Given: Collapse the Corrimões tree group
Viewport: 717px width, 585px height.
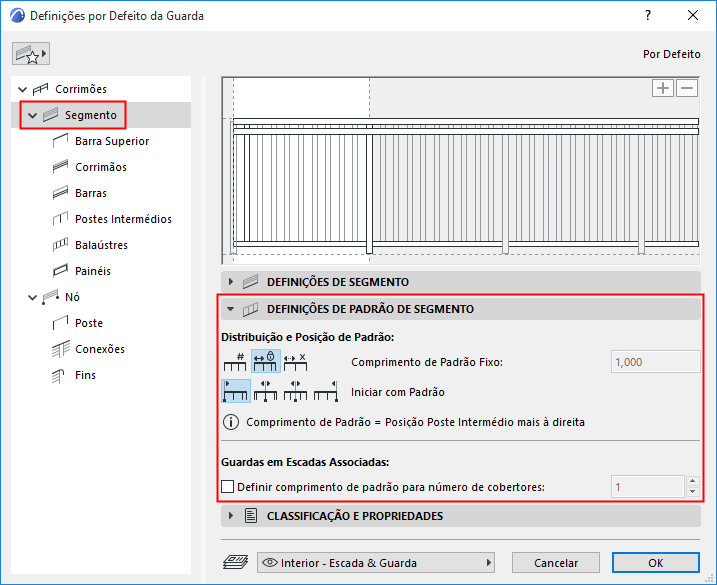Looking at the screenshot, I should point(22,89).
